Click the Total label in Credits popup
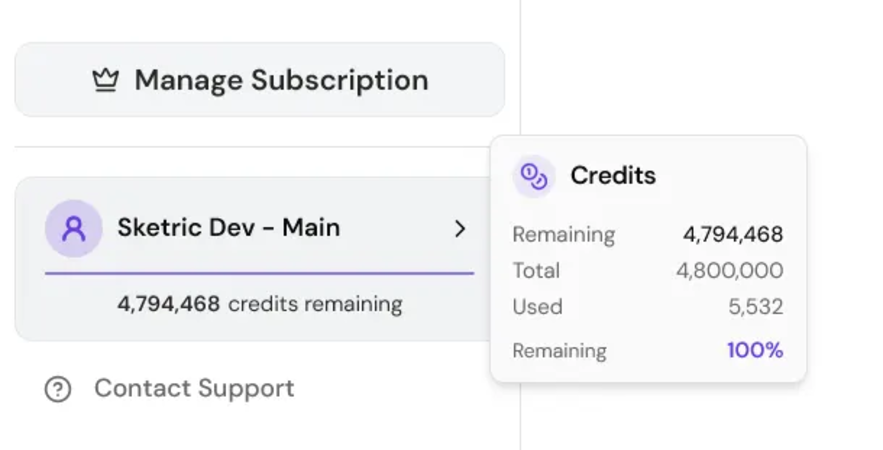 (536, 271)
